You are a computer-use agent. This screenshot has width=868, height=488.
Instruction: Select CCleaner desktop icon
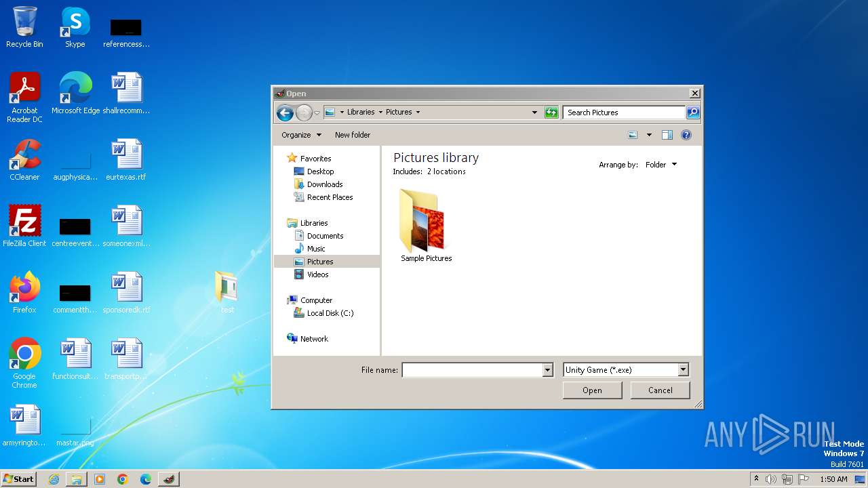click(24, 160)
